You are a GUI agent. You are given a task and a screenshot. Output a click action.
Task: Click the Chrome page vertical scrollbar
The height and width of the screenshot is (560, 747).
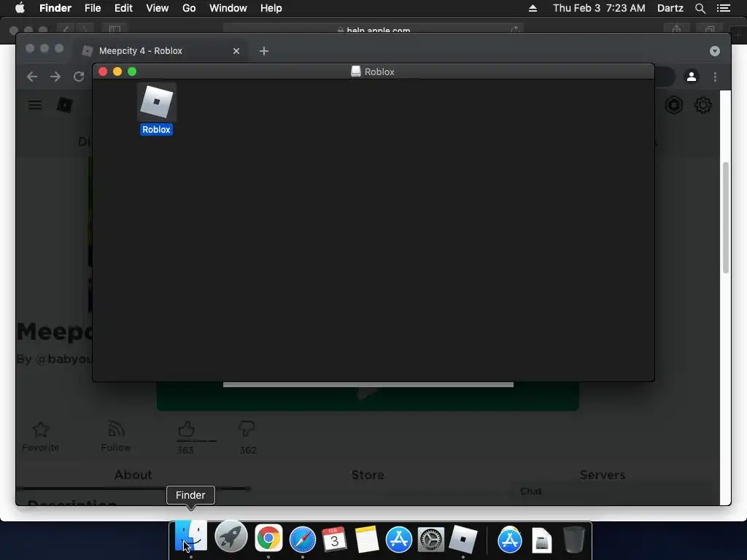click(x=726, y=217)
